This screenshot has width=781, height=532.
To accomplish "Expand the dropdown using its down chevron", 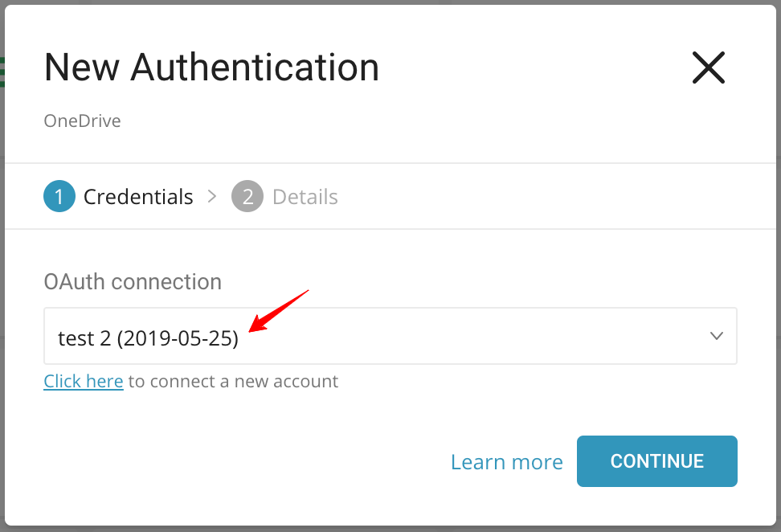I will (717, 337).
